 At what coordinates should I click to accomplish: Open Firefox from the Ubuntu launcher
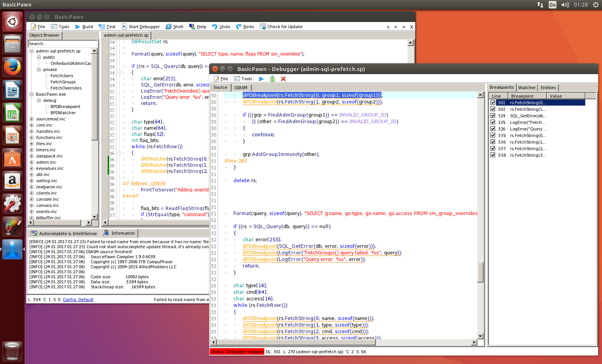[x=12, y=67]
